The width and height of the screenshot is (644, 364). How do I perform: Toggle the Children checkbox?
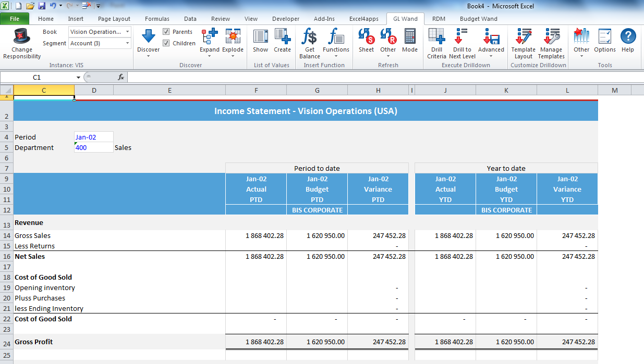(x=166, y=43)
